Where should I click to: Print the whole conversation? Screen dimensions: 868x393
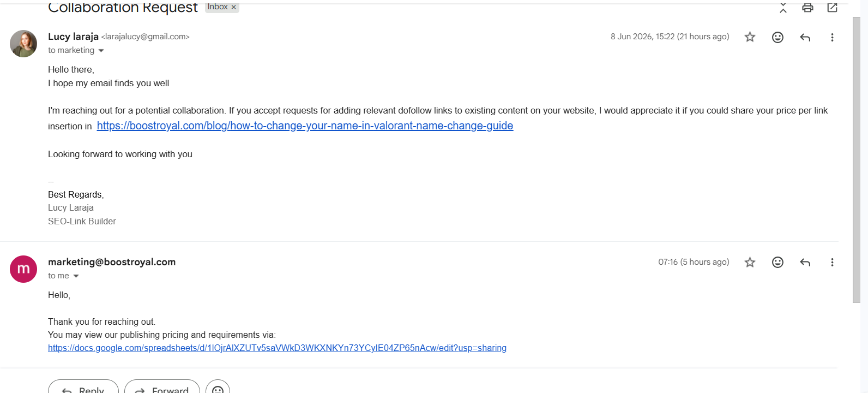pos(807,8)
